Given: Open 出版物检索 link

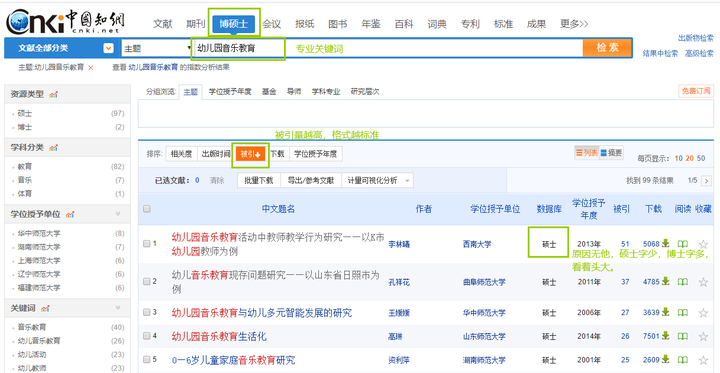Looking at the screenshot, I should 696,38.
